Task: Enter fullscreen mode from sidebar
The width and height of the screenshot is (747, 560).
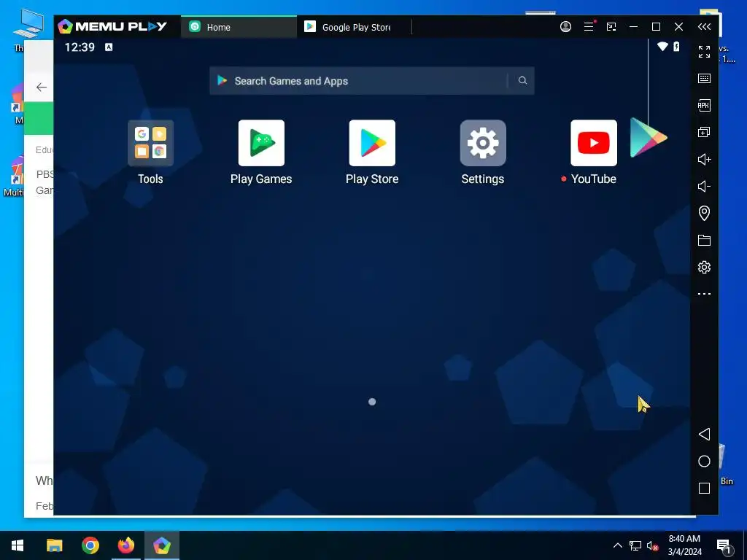Action: point(704,52)
